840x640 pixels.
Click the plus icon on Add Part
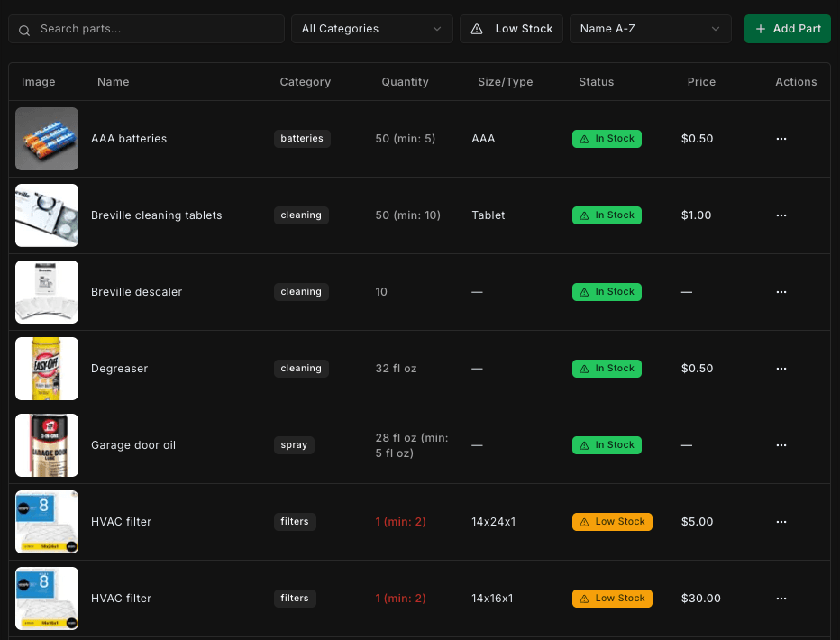[760, 28]
